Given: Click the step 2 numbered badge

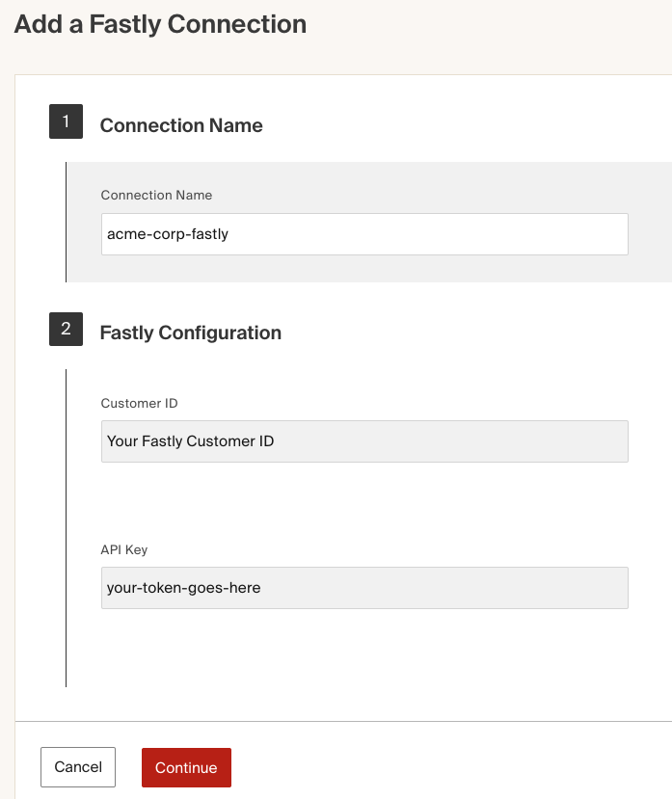Looking at the screenshot, I should tap(66, 329).
